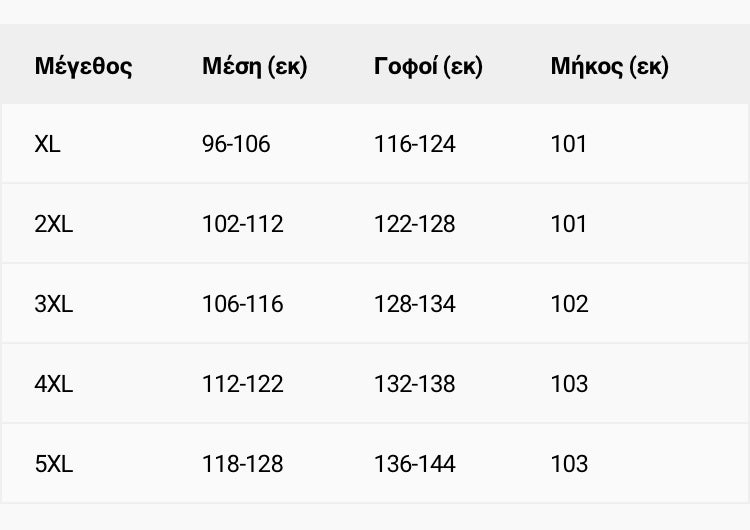Click the hips value 136-144
This screenshot has width=750, height=530.
click(x=415, y=464)
